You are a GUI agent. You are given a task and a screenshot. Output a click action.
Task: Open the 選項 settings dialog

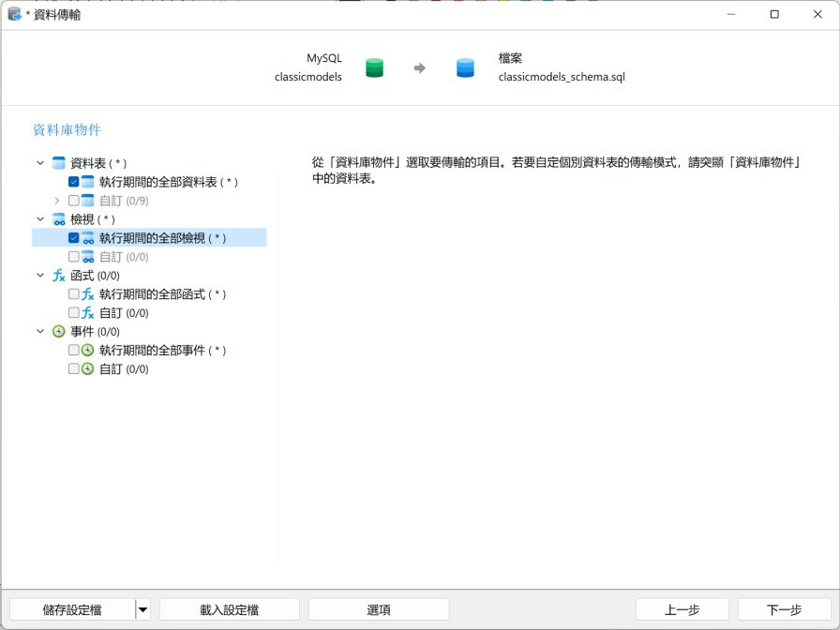tap(379, 608)
